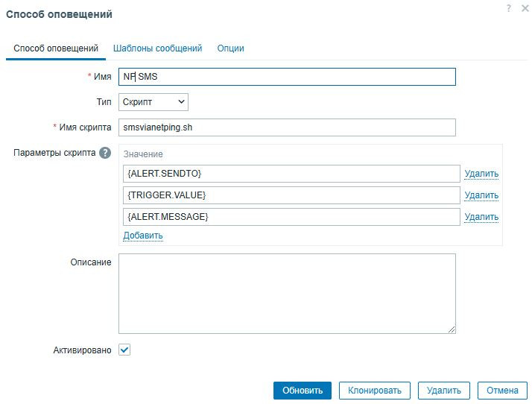Select the {TRIGGER.VALUE} parameter field
Viewport: 532px width, 404px height.
point(291,195)
